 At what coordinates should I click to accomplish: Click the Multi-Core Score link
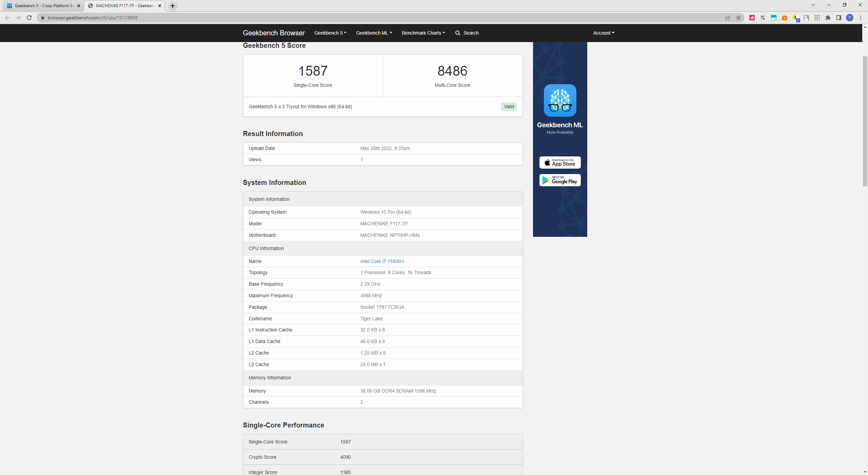coord(452,85)
